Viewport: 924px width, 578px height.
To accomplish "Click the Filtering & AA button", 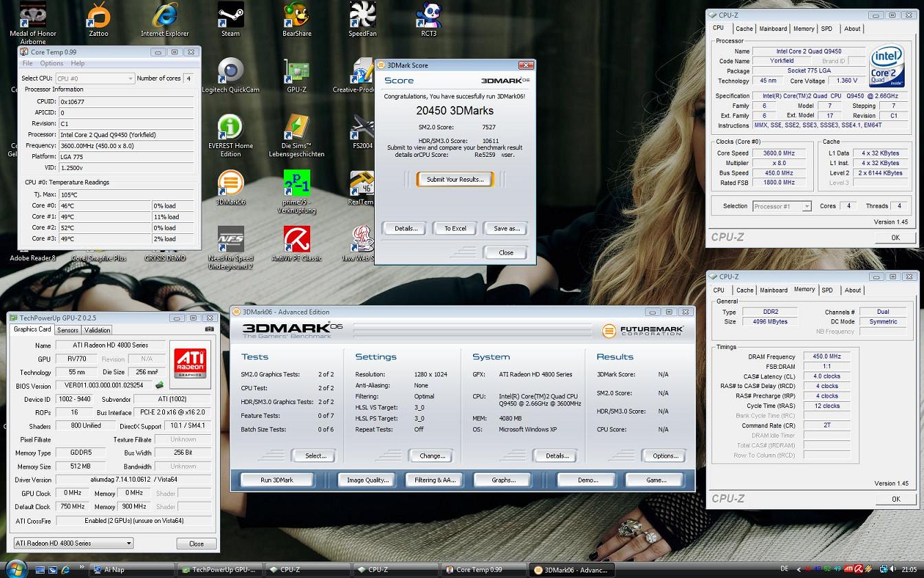I will click(435, 480).
